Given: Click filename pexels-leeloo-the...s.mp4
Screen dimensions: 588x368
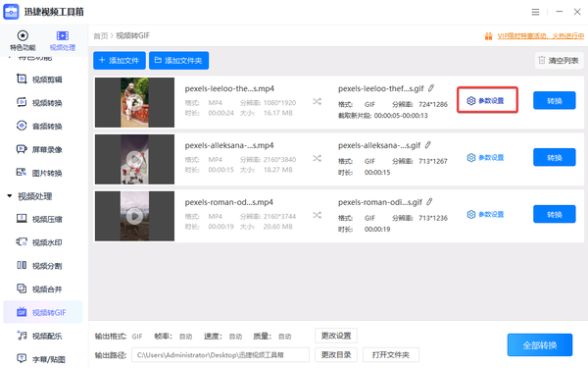Looking at the screenshot, I should point(229,88).
